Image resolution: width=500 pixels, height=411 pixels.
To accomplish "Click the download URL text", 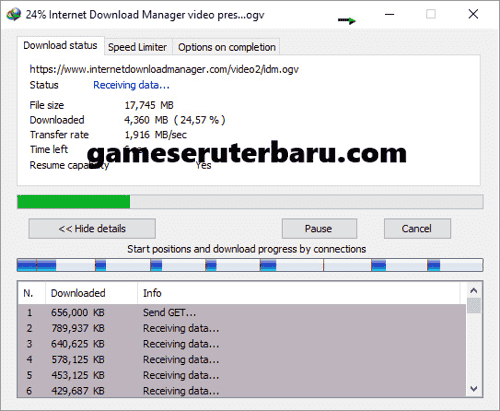I will (x=164, y=69).
